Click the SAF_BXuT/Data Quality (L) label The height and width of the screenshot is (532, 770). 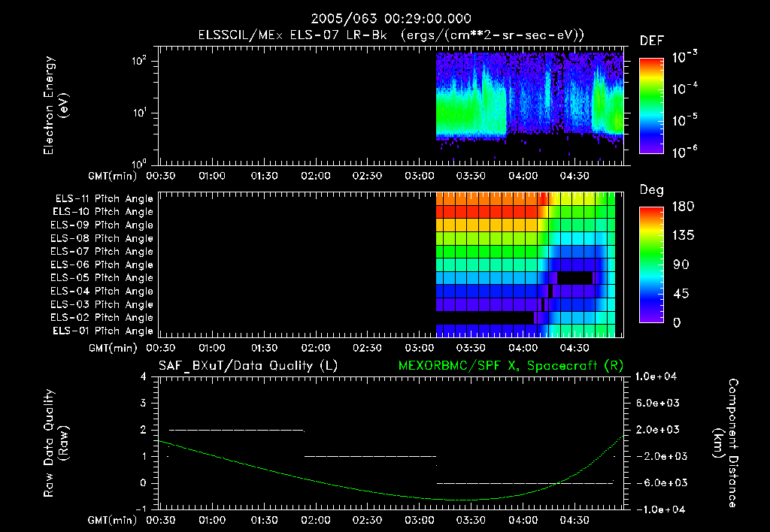248,366
